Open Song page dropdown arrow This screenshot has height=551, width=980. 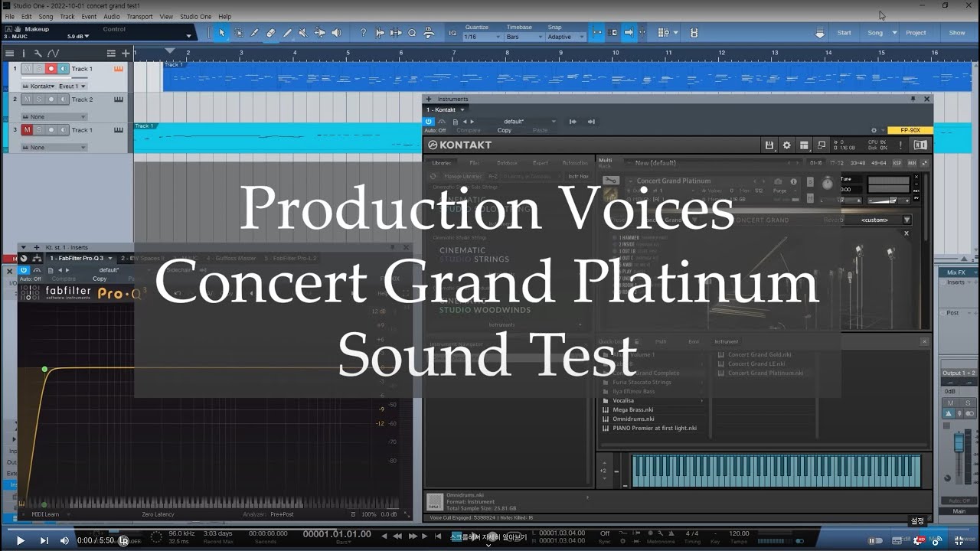pyautogui.click(x=893, y=33)
